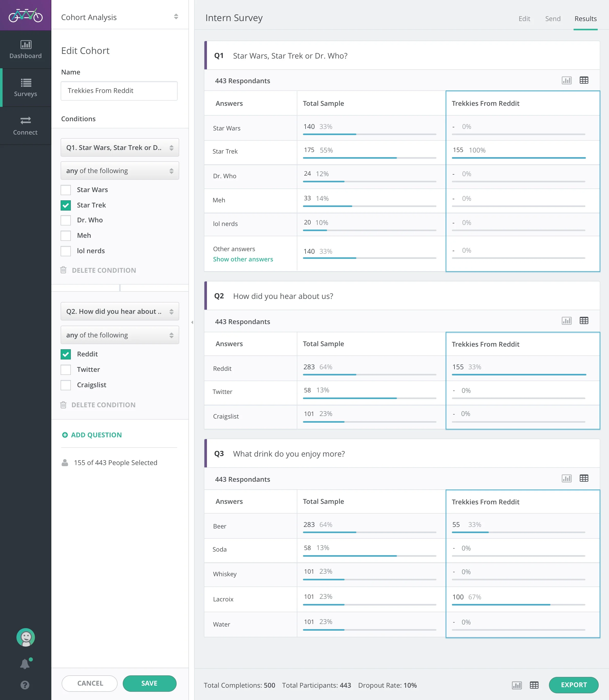Uncheck the Star Trek checkbox
This screenshot has height=700, width=609.
click(65, 205)
